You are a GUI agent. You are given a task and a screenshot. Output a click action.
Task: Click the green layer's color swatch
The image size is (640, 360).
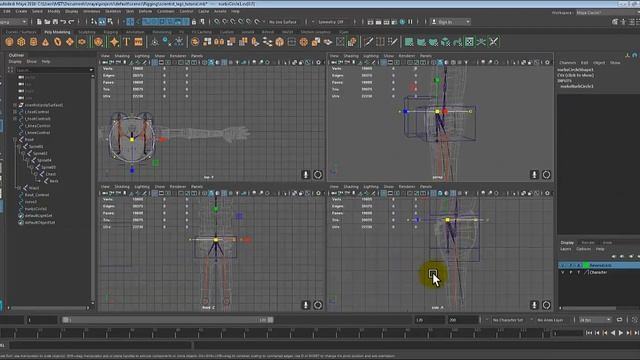(586, 265)
